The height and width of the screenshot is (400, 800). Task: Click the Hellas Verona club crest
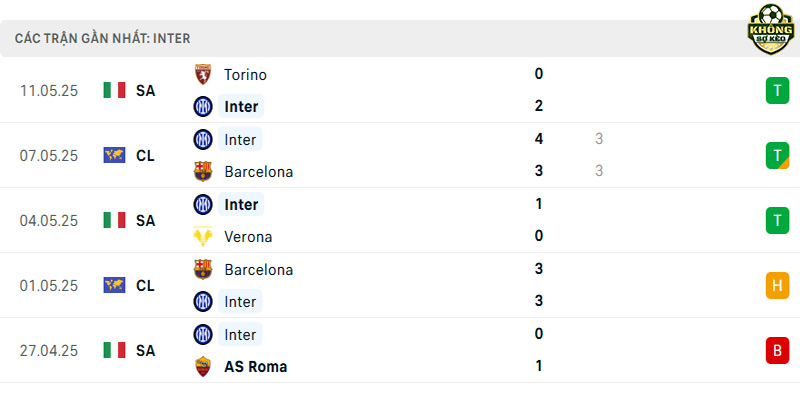tap(203, 237)
